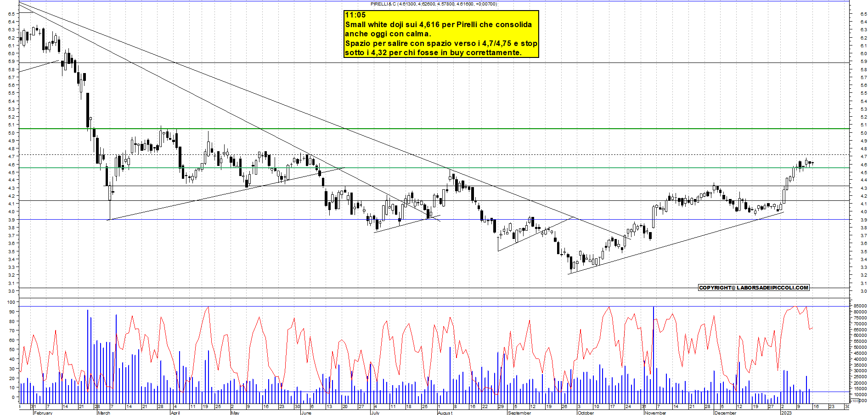This screenshot has width=868, height=415.
Task: Click the 4.6 price on left price scale
Action: click(11, 165)
